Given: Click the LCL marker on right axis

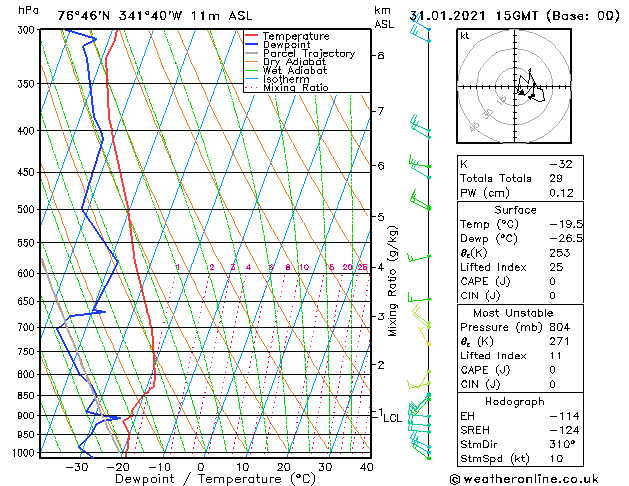Looking at the screenshot, I should [392, 418].
